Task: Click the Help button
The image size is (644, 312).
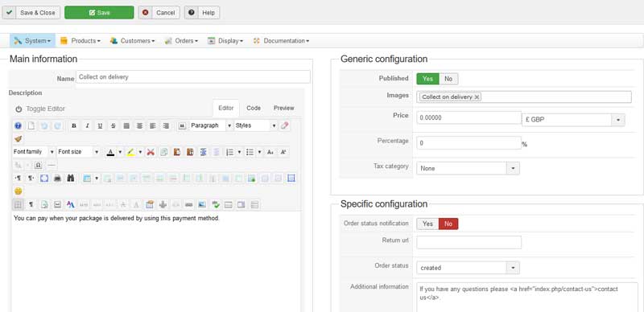Action: tap(202, 13)
